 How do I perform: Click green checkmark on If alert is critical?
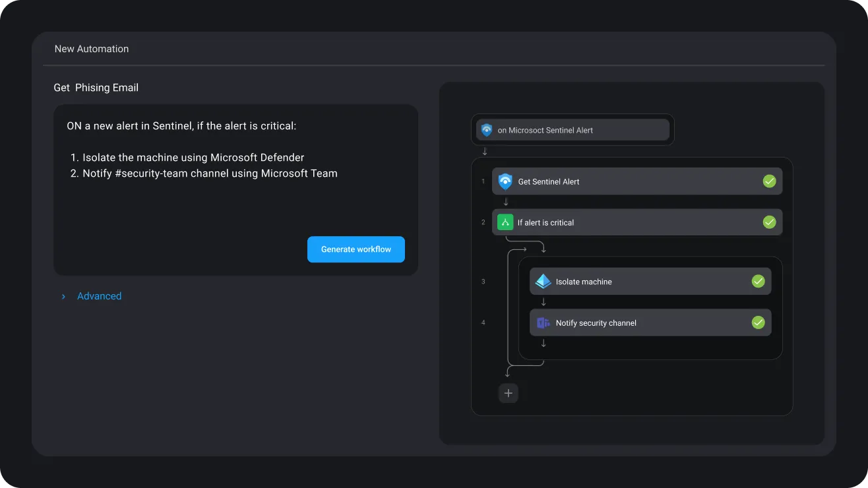[769, 222]
